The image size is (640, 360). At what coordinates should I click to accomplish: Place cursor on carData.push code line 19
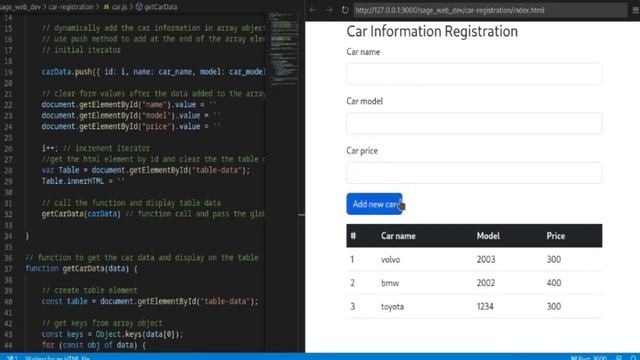coord(153,72)
